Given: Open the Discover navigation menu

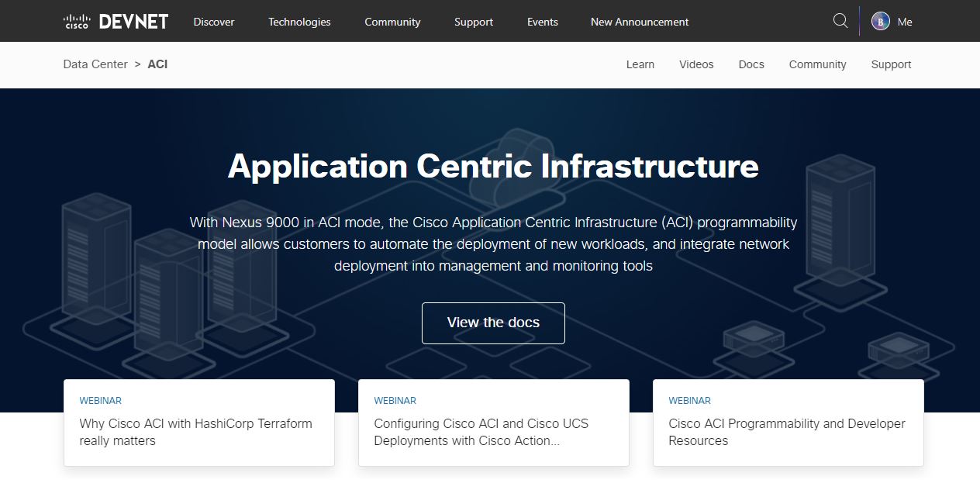Looking at the screenshot, I should 213,22.
